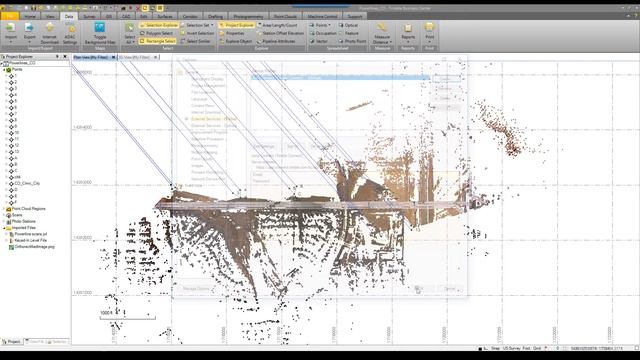The height and width of the screenshot is (360, 640).
Task: Select the Photo Stations tree item
Action: pos(24,222)
